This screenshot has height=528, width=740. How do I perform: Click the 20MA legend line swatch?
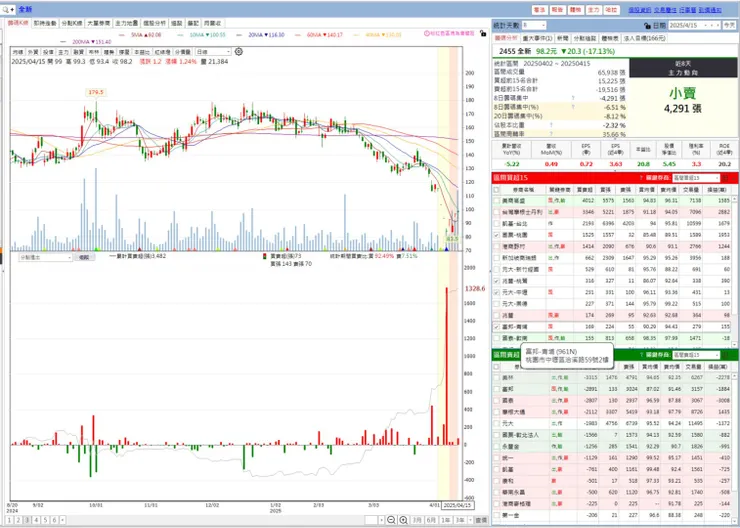click(240, 35)
